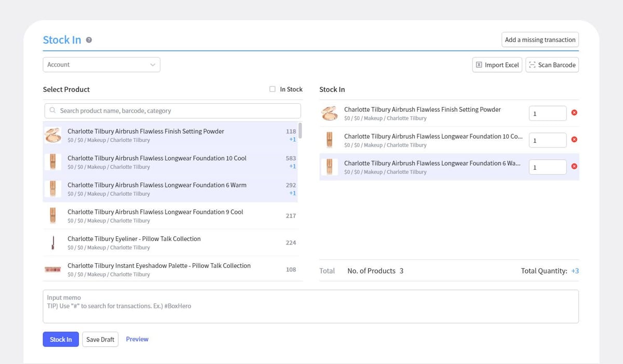Click Add a missing transaction
This screenshot has height=364, width=623.
click(539, 39)
